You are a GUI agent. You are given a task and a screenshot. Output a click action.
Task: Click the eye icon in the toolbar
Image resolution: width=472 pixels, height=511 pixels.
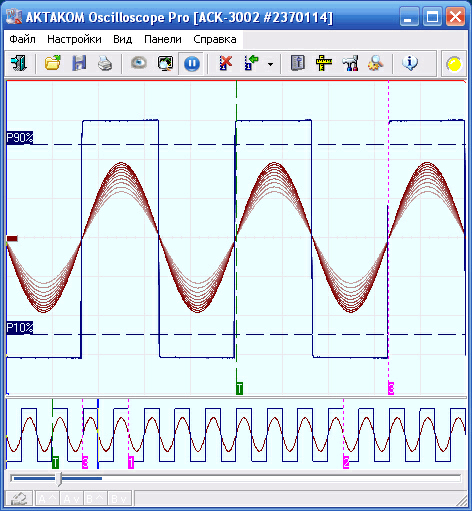point(139,62)
